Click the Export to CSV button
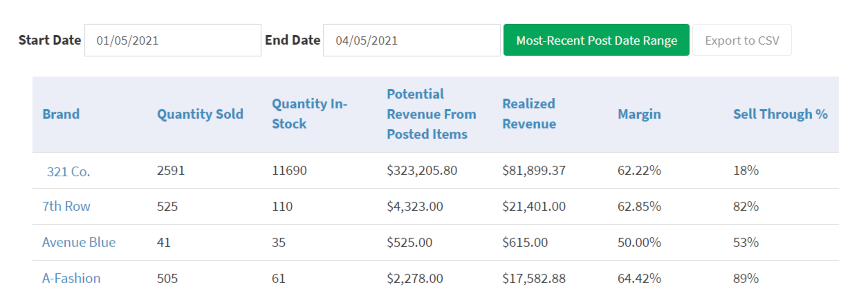This screenshot has height=295, width=868. pos(742,40)
